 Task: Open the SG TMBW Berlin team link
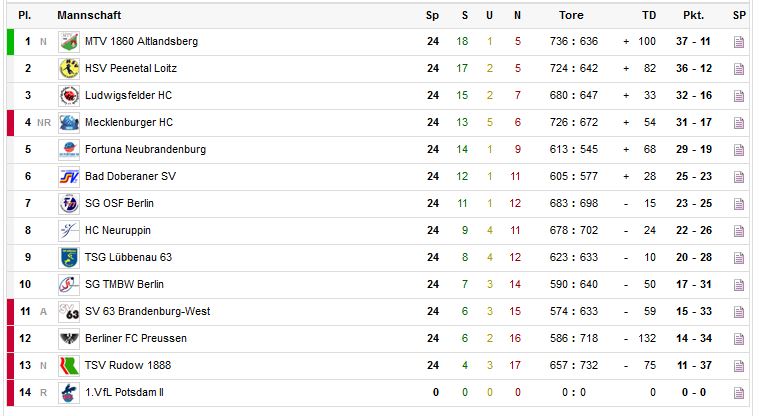click(x=124, y=284)
